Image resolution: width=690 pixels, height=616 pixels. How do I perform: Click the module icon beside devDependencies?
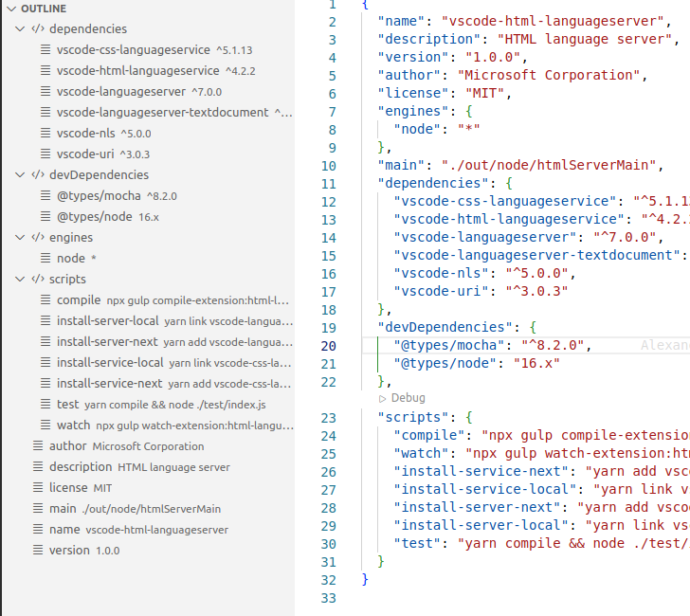point(38,175)
